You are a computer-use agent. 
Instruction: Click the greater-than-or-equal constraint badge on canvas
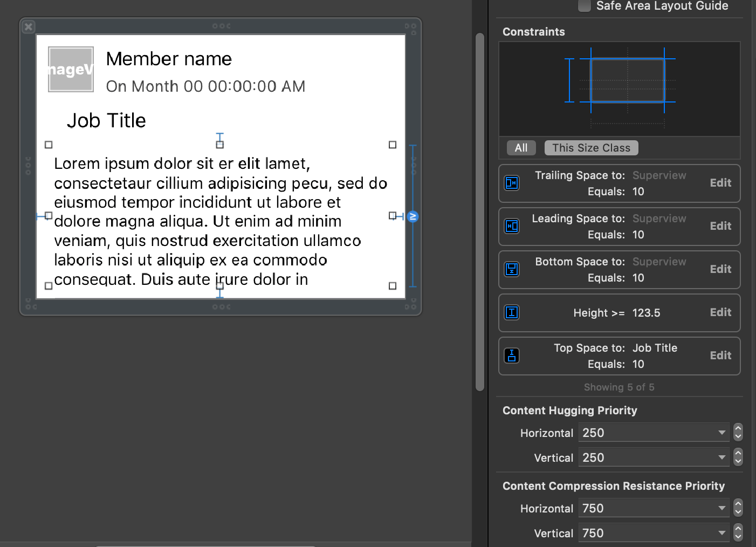click(x=413, y=216)
